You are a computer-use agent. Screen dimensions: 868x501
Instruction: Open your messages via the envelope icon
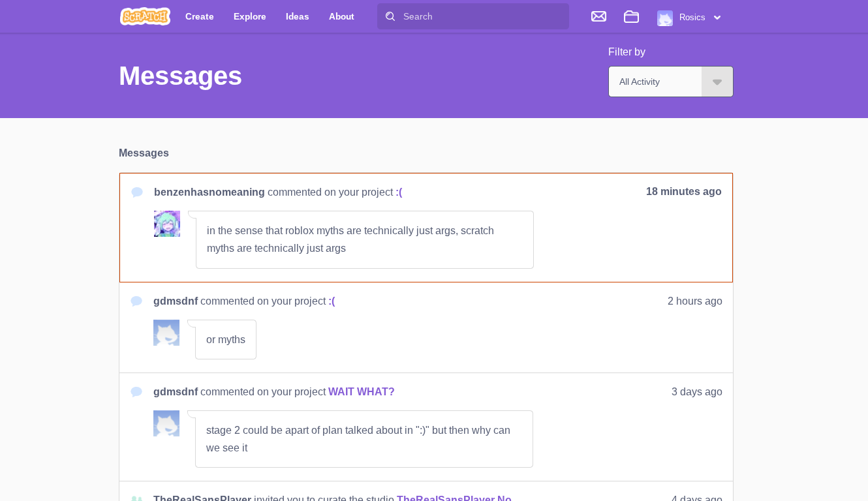point(598,17)
